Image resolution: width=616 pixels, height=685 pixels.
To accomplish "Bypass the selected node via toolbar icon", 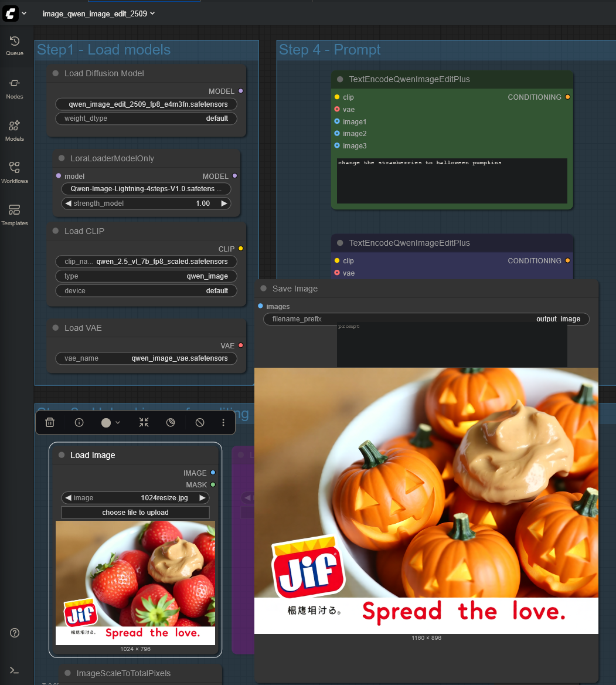I will pos(199,422).
